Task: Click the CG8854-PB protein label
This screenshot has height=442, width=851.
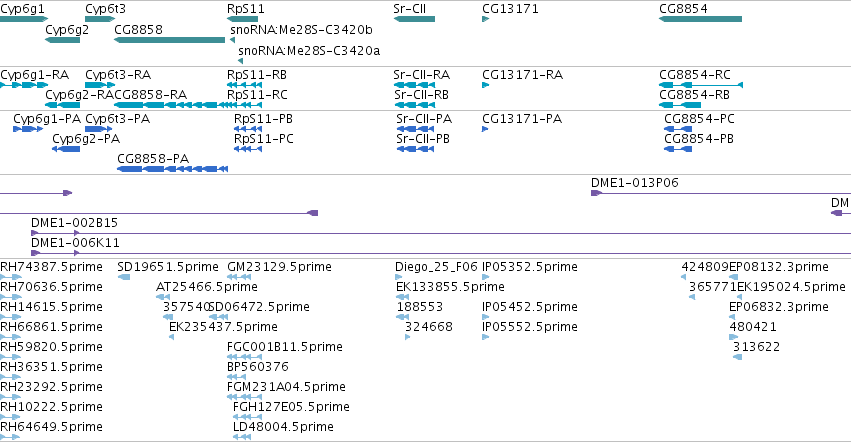Action: 698,138
